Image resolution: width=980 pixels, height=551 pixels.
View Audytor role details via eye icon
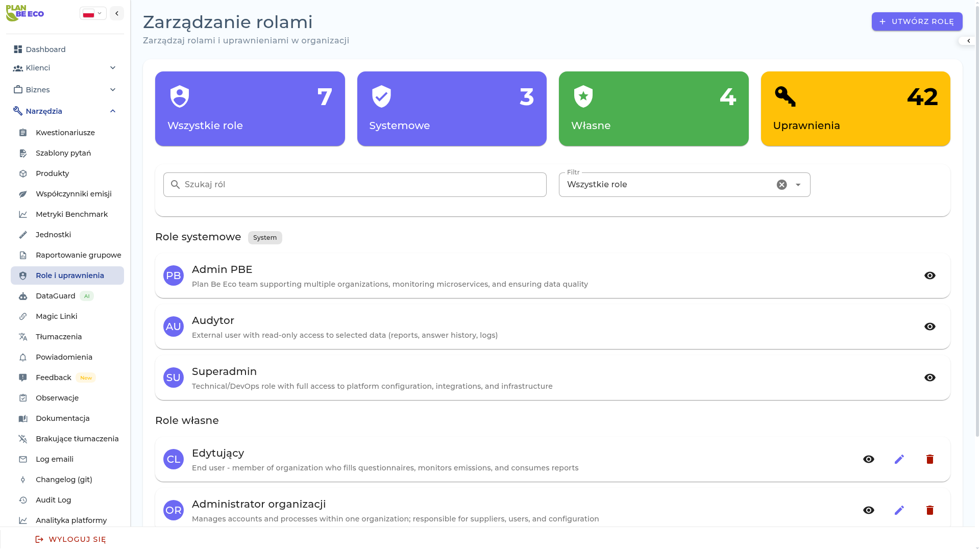pyautogui.click(x=929, y=327)
